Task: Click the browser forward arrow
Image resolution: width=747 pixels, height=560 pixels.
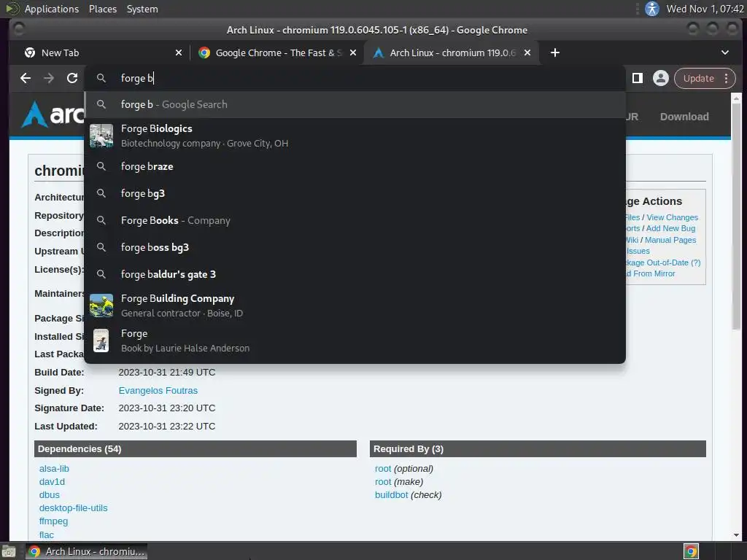Action: click(49, 78)
